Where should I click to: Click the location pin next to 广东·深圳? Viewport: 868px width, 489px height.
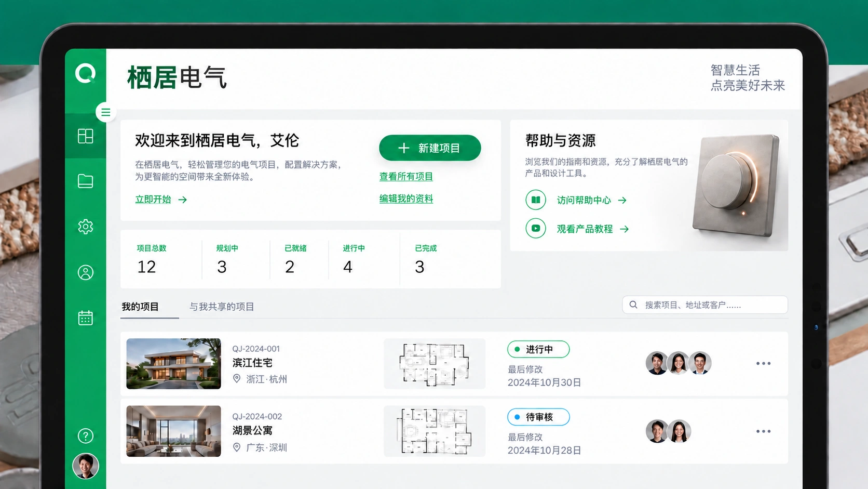point(237,447)
